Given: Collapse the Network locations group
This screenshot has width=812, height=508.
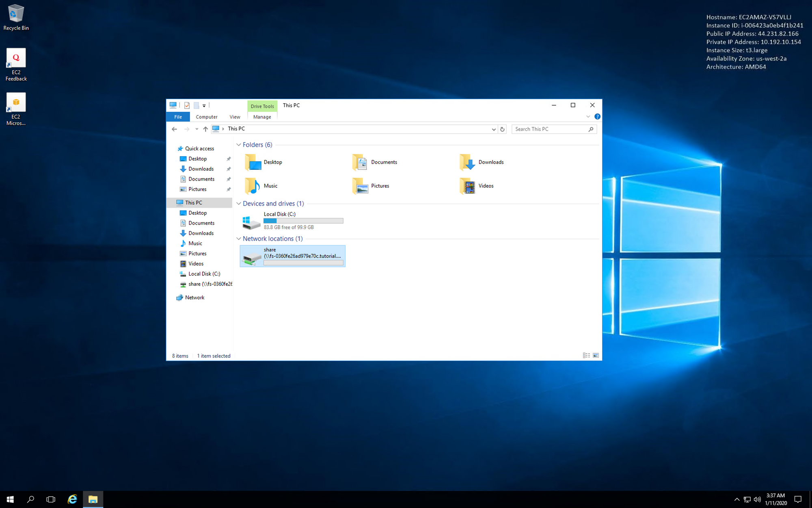Looking at the screenshot, I should [x=239, y=239].
